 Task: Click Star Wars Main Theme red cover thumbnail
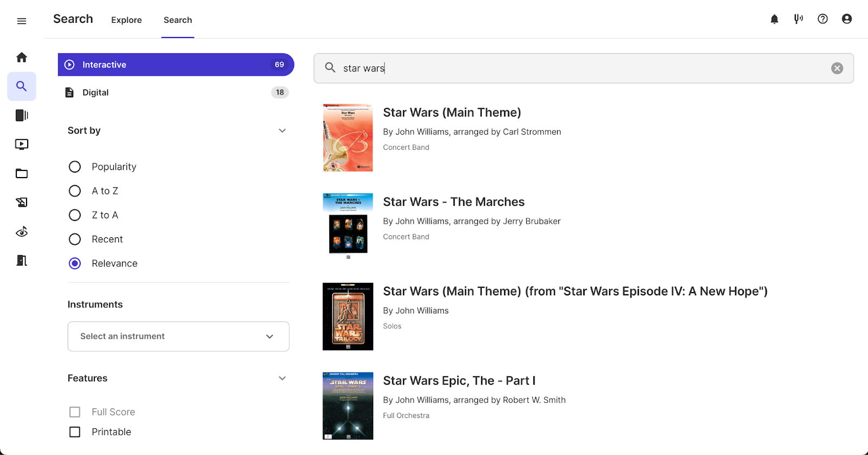(x=348, y=138)
